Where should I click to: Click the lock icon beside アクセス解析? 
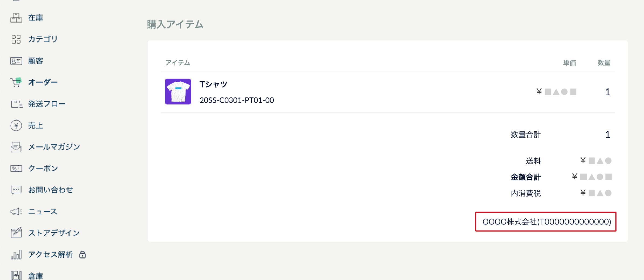[x=83, y=255]
